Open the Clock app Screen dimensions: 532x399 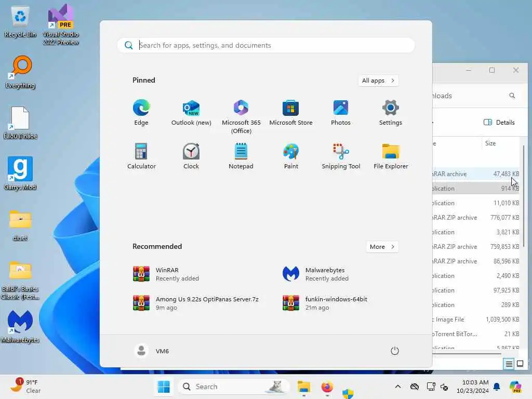click(x=191, y=156)
